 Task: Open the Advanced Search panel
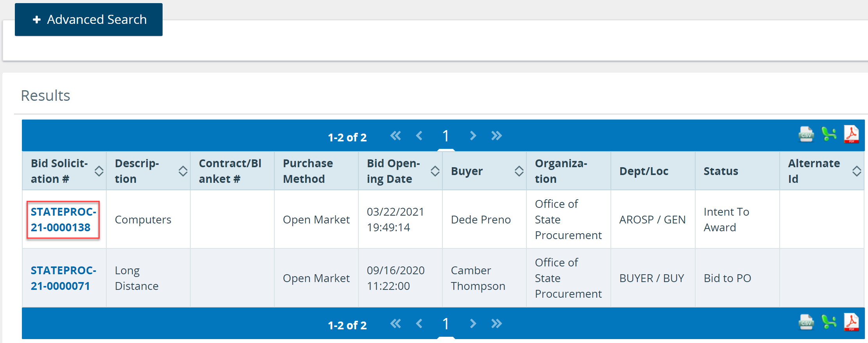coord(89,20)
